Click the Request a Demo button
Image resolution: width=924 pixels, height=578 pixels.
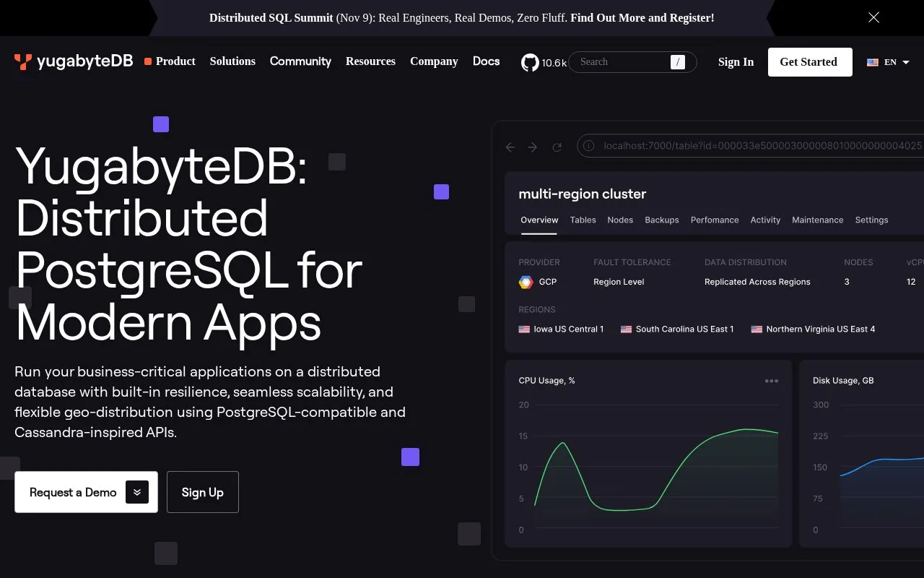[86, 492]
